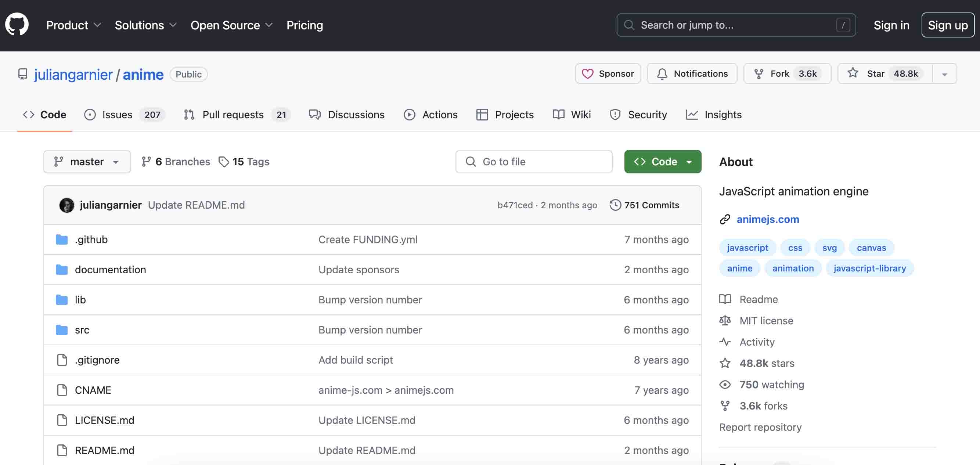Go to the GitHub homepage logo
The width and height of the screenshot is (980, 465).
17,25
